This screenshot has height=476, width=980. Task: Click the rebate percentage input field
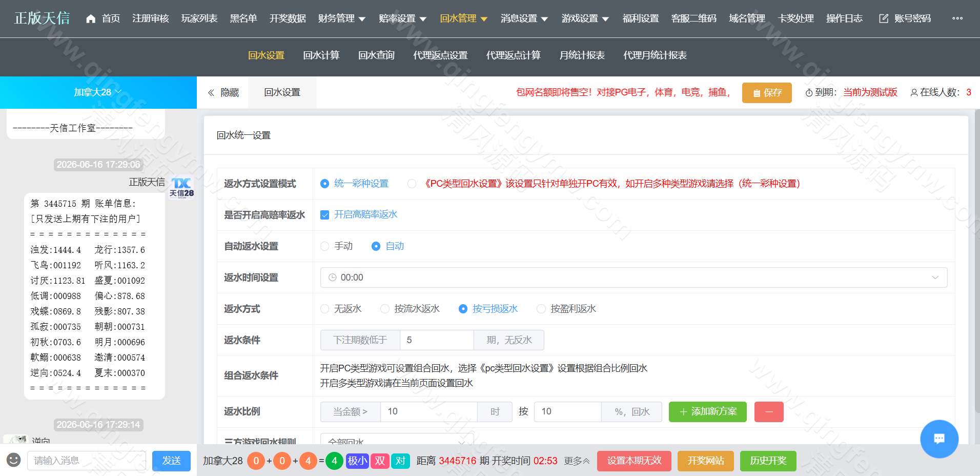tap(567, 412)
